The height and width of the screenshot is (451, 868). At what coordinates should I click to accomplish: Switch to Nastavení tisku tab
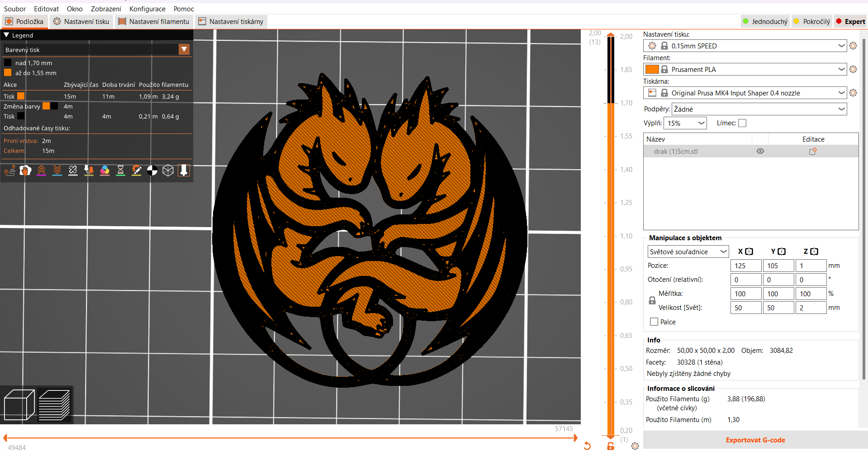81,21
